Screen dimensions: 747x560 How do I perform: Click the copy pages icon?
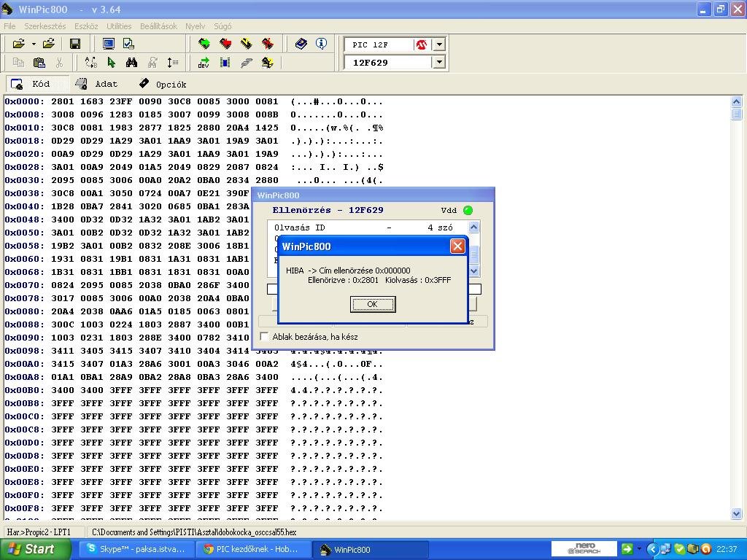(18, 63)
